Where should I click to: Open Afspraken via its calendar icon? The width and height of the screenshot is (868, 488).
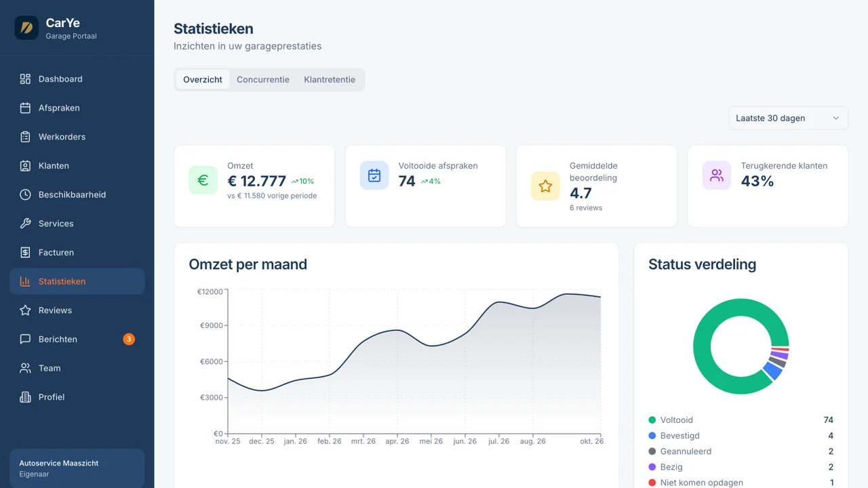(25, 108)
